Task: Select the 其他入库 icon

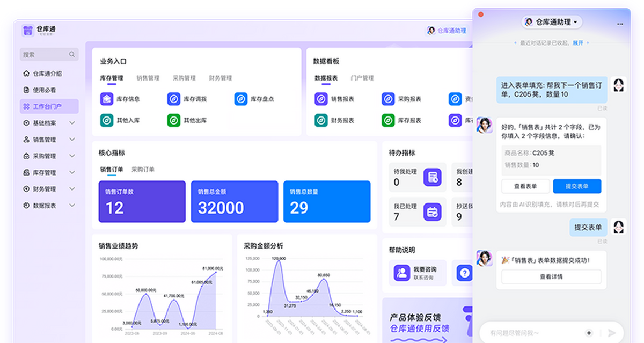Action: (107, 120)
